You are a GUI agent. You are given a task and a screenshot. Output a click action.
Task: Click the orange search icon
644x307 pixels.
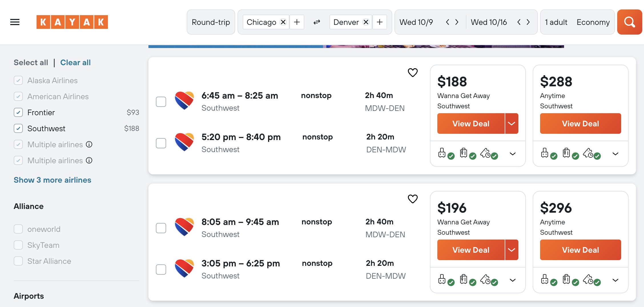pyautogui.click(x=629, y=22)
